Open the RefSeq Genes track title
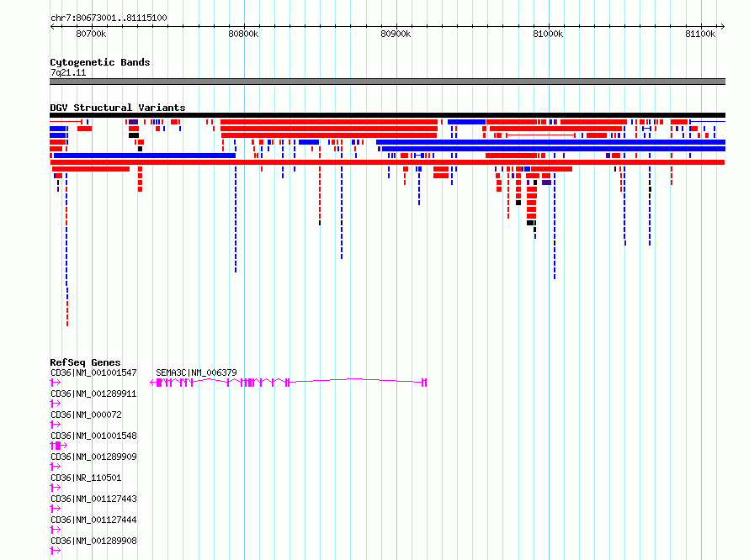The height and width of the screenshot is (560, 749). pyautogui.click(x=85, y=362)
